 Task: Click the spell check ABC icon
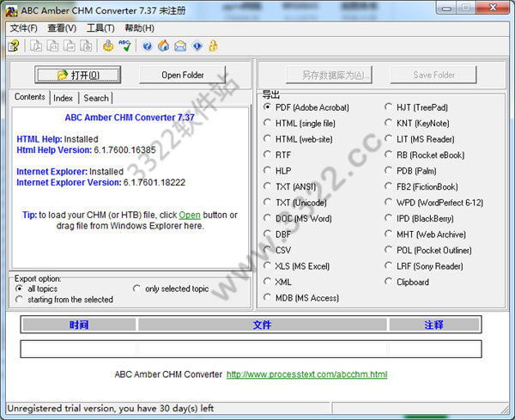tap(125, 46)
